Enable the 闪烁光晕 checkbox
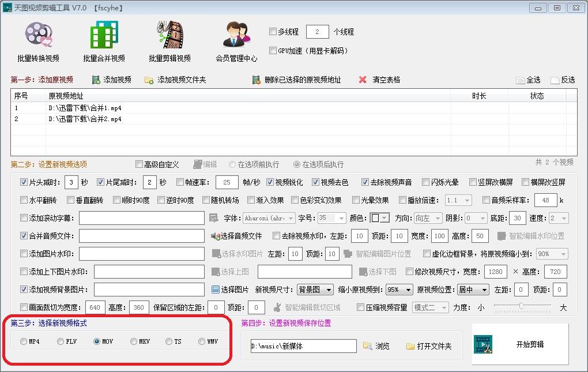The height and width of the screenshot is (372, 588). [425, 182]
